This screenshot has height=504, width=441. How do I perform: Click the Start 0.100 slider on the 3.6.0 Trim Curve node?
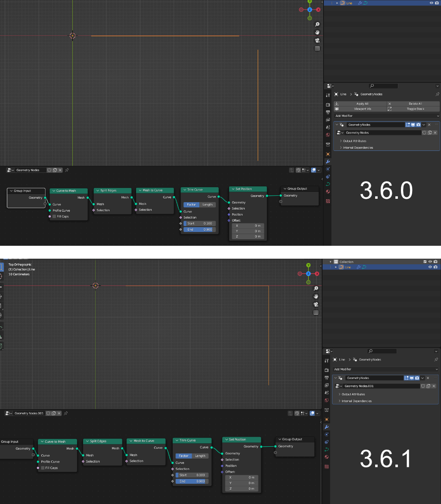coord(199,223)
